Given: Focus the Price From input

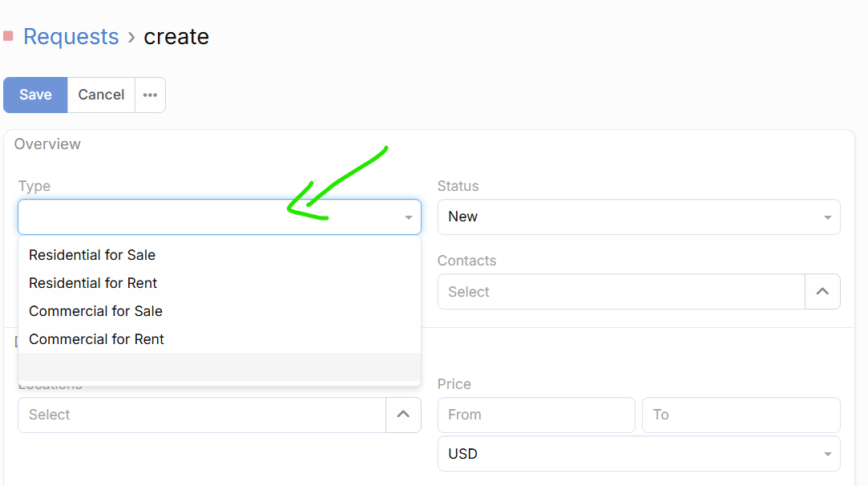Looking at the screenshot, I should [535, 415].
